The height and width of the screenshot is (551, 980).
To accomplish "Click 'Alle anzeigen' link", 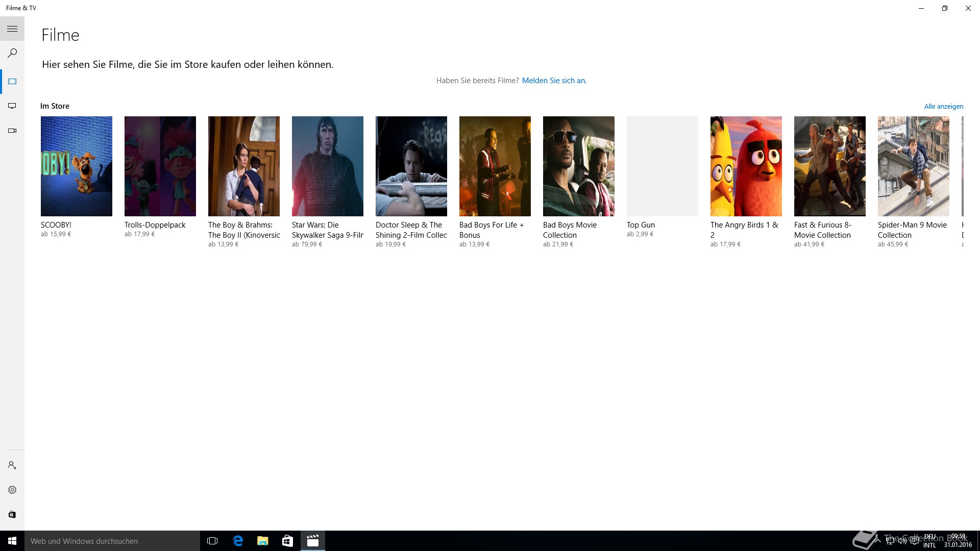I will [x=944, y=106].
